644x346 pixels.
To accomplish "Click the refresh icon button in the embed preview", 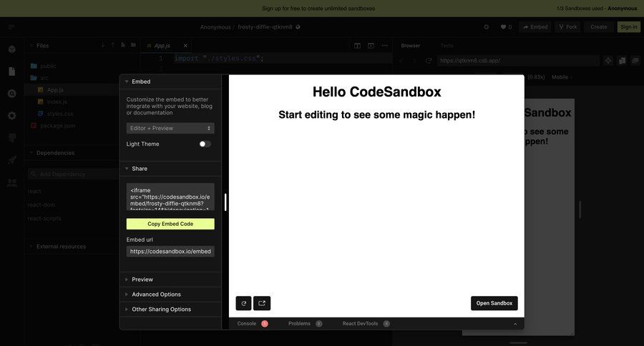I will pyautogui.click(x=243, y=303).
